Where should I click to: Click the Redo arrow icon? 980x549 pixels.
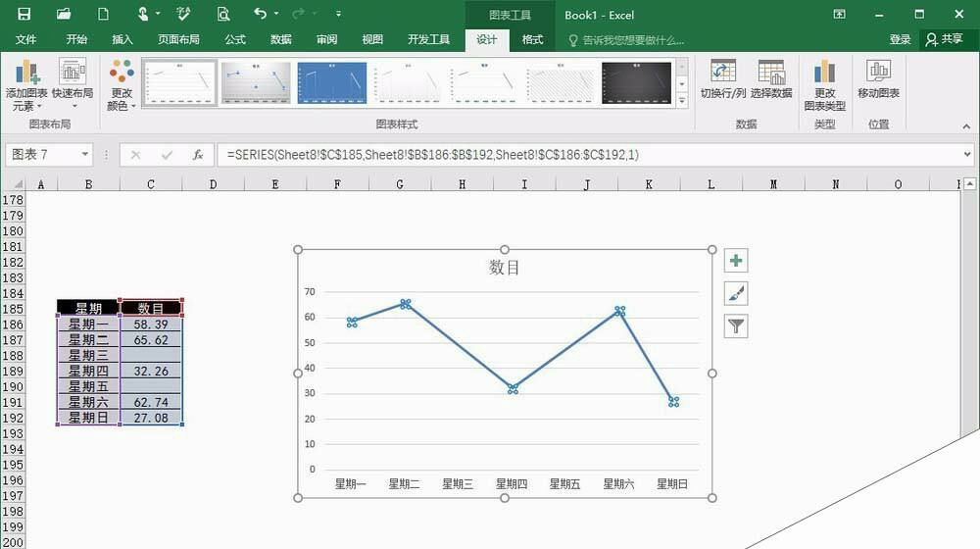(299, 13)
